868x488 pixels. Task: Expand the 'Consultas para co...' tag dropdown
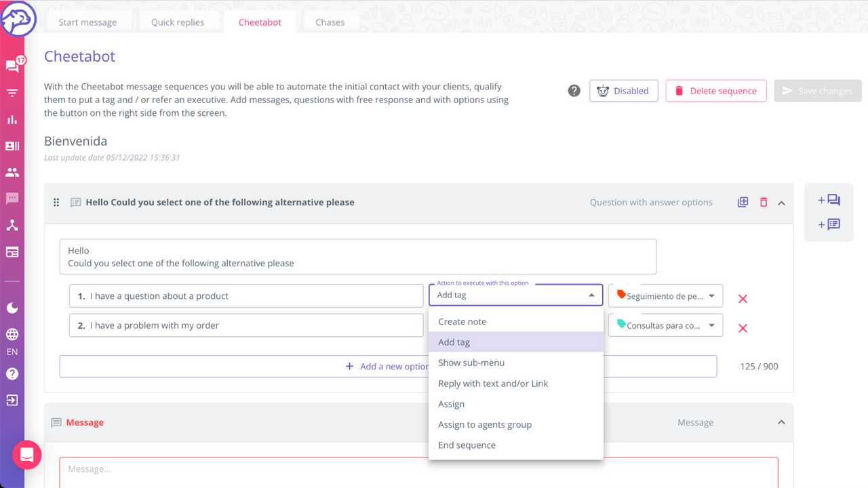tap(665, 325)
